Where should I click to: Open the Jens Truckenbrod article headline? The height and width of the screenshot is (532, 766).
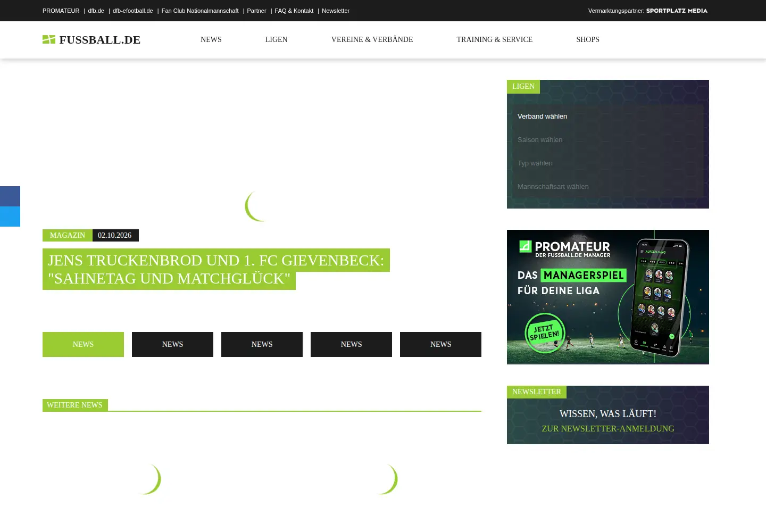tap(216, 269)
